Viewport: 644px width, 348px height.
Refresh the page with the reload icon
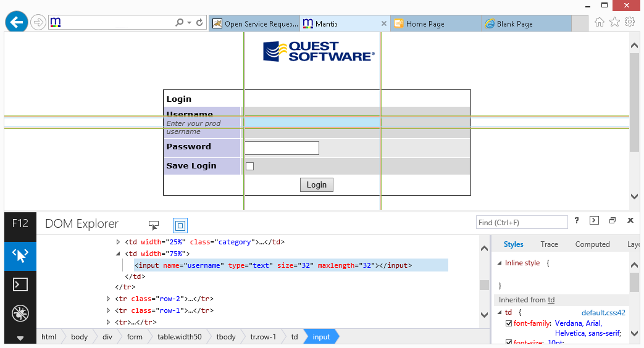tap(199, 23)
